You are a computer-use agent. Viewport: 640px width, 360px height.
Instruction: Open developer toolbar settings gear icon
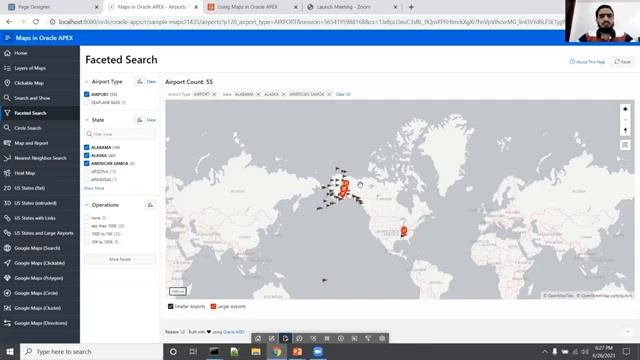(382, 338)
